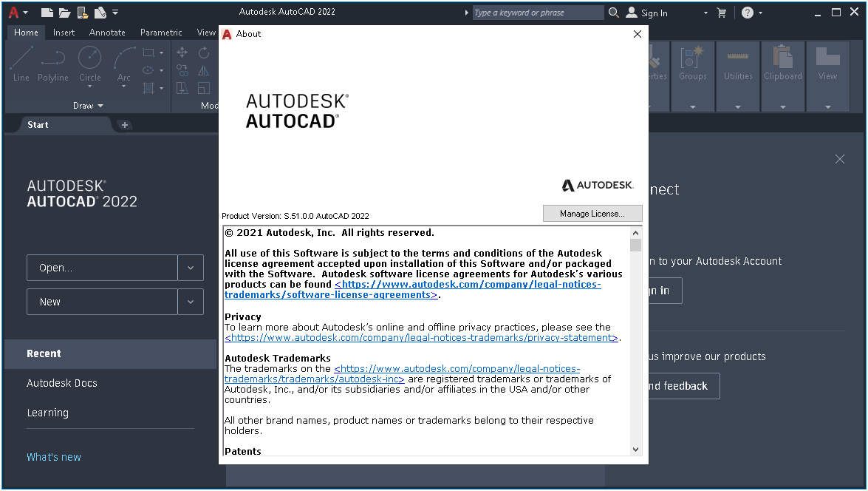Screen dimensions: 868x491
Task: Open the What's new link
Action: coord(54,457)
